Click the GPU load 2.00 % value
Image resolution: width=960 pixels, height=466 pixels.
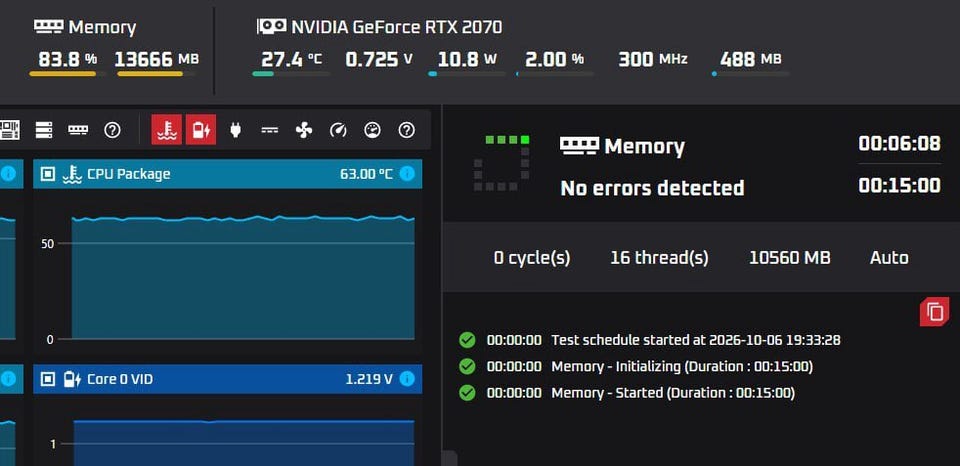click(x=555, y=59)
